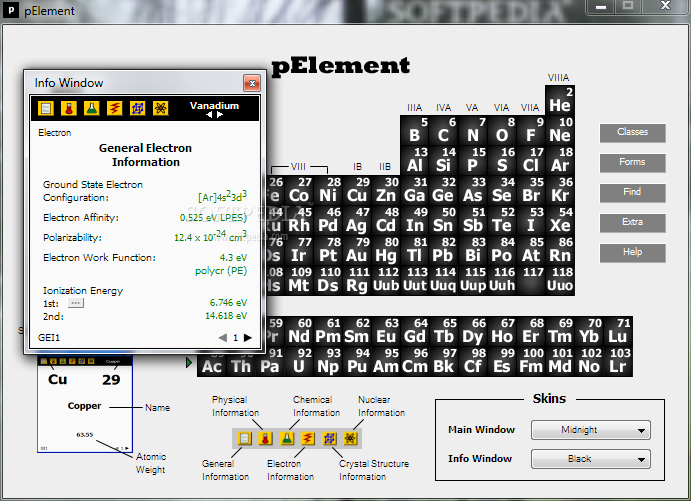Select Silicon (Si) element tile
691x501 pixels.
pyautogui.click(x=444, y=160)
